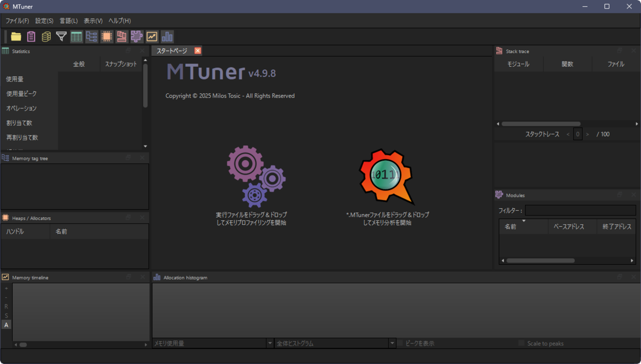Click the yellow database stack toolbar icon

point(46,36)
